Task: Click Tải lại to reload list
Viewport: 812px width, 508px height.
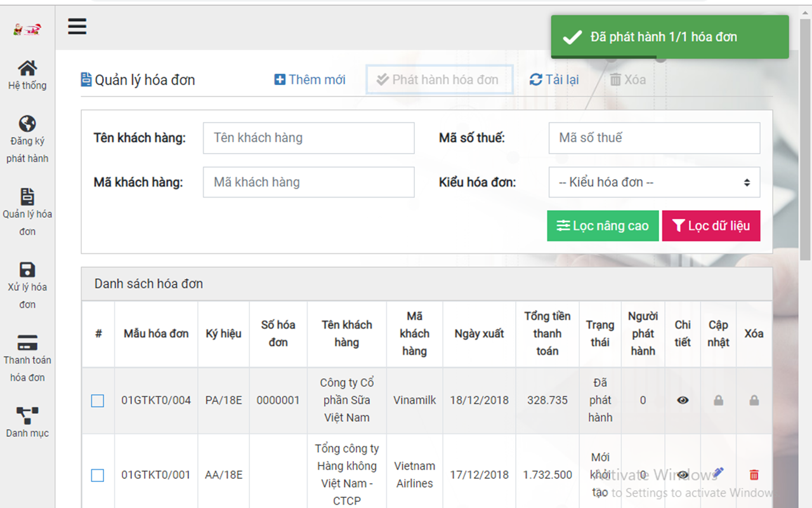Action: [554, 80]
